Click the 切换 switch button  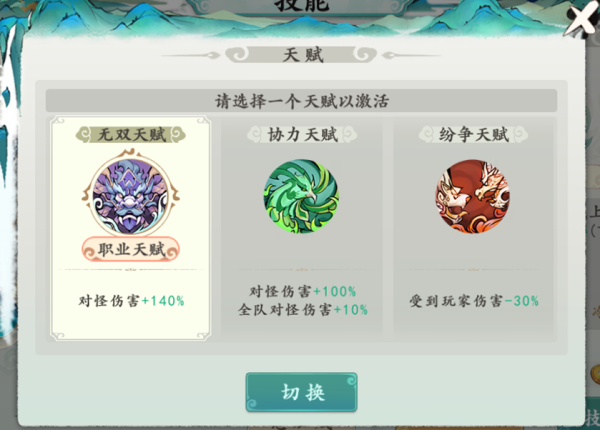click(302, 392)
